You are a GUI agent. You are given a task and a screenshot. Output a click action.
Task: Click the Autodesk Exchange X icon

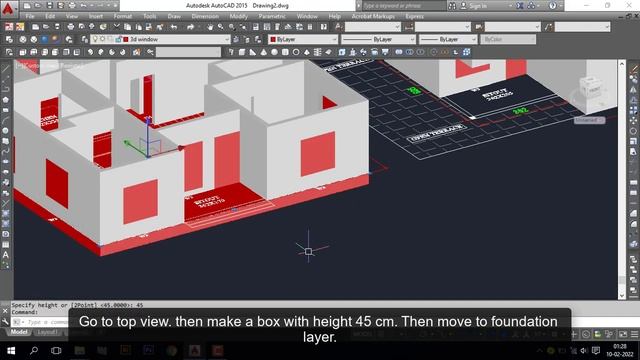click(520, 6)
